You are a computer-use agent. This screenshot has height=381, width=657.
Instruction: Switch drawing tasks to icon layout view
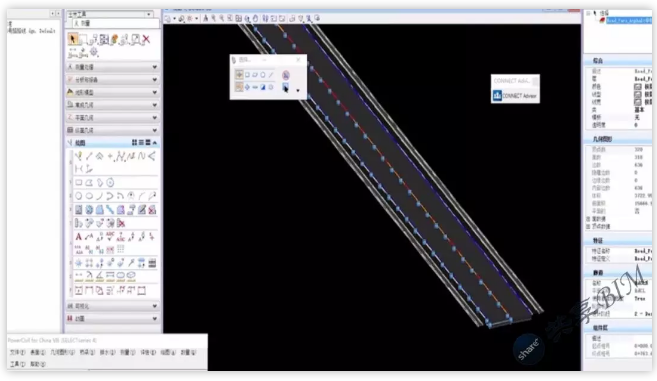click(x=135, y=143)
